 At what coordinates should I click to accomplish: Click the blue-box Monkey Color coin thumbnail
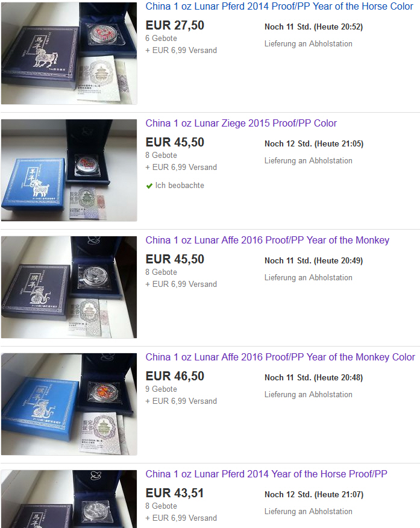(69, 404)
